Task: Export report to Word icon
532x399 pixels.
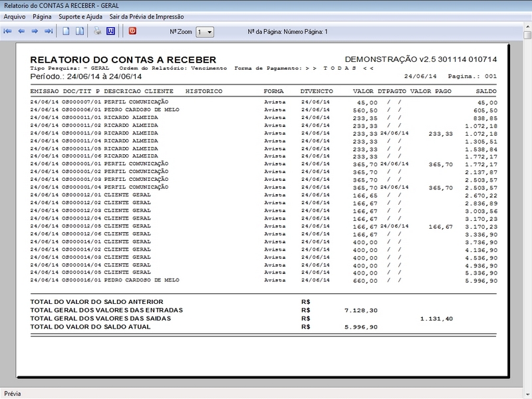Action: tap(110, 31)
